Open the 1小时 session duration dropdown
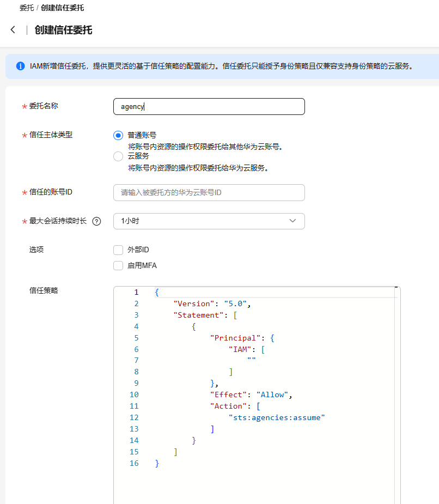The width and height of the screenshot is (439, 504). (x=209, y=221)
